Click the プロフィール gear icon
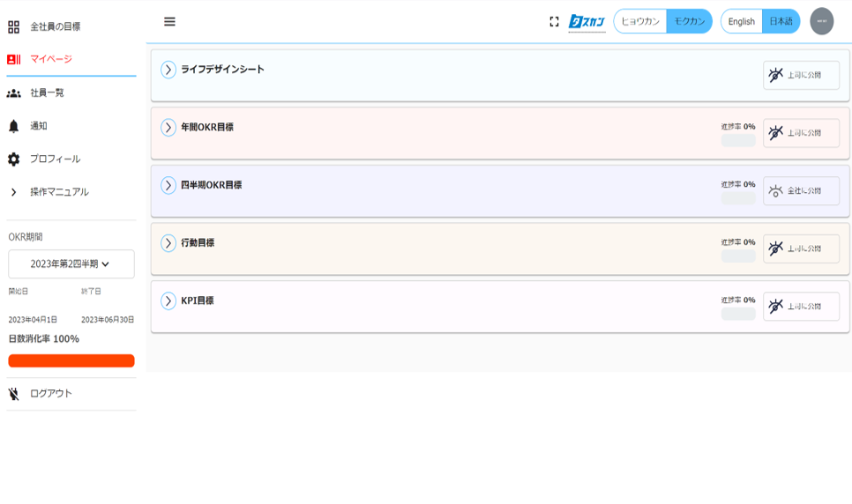 coord(13,159)
